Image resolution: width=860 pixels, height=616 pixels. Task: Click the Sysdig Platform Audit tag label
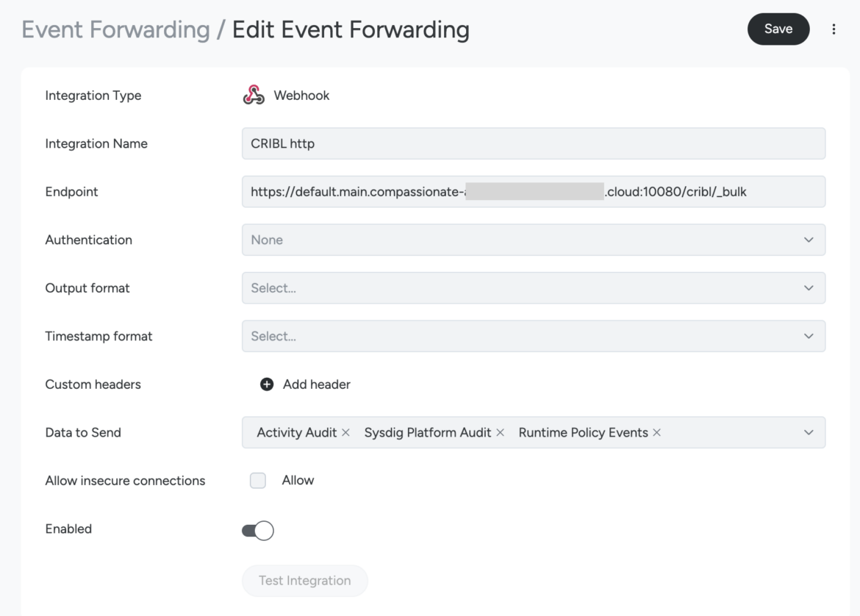pos(428,433)
